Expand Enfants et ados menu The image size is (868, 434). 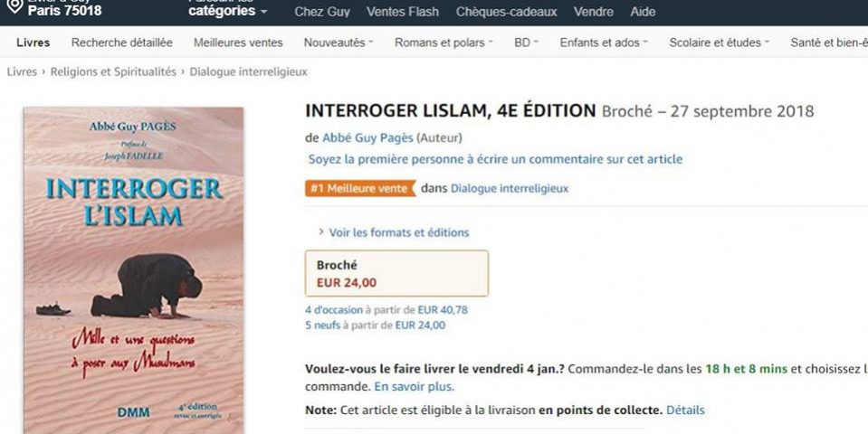[604, 42]
